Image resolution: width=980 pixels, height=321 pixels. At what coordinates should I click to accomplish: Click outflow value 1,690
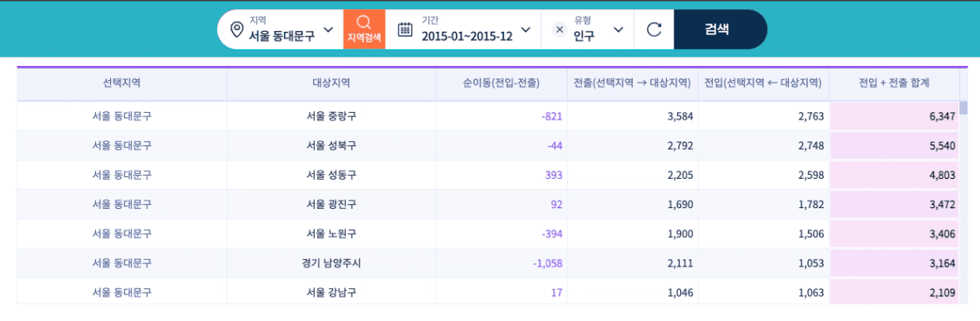tap(680, 205)
